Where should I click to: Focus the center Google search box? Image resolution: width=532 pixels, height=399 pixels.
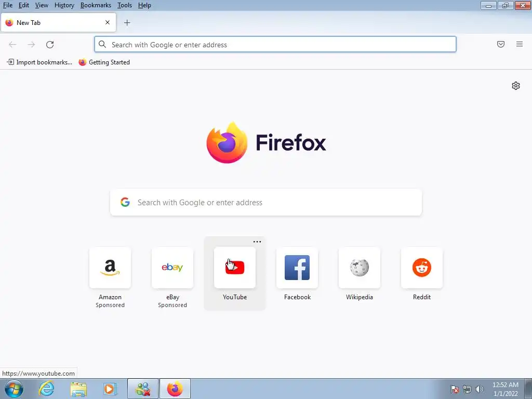pyautogui.click(x=266, y=202)
